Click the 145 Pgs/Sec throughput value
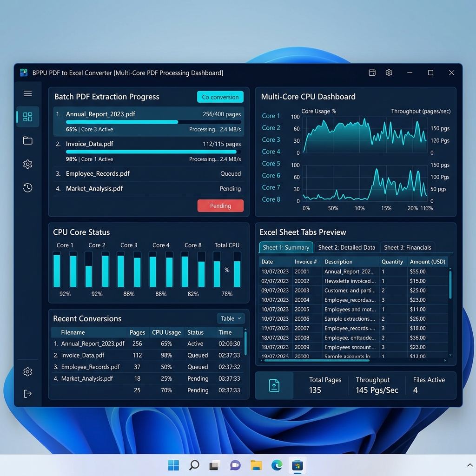This screenshot has width=476, height=476. pyautogui.click(x=377, y=390)
